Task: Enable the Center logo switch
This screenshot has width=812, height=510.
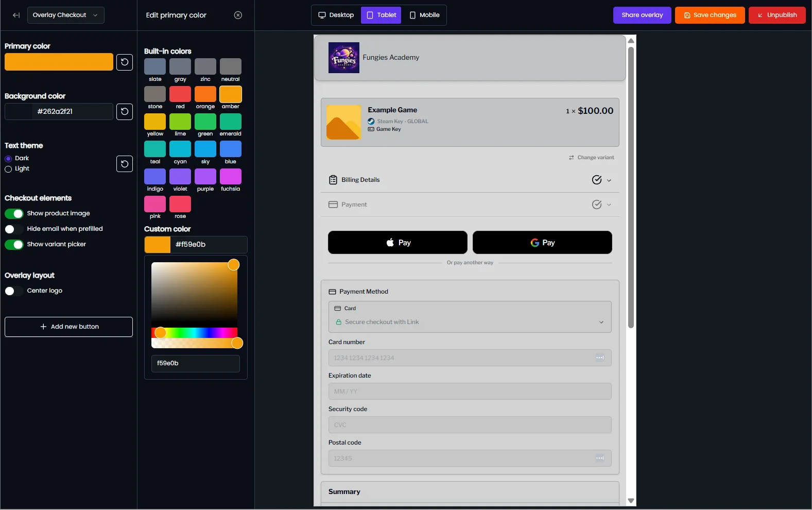Action: point(14,291)
